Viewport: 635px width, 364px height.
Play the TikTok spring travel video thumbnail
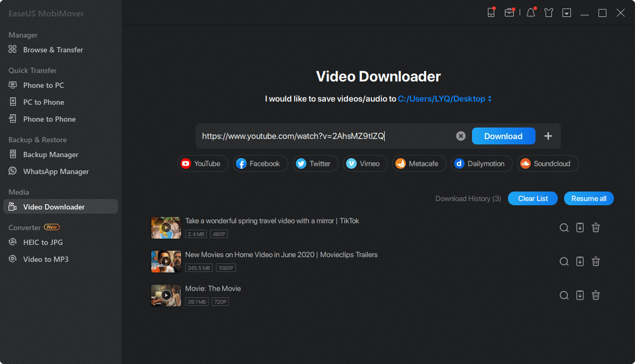(x=166, y=228)
